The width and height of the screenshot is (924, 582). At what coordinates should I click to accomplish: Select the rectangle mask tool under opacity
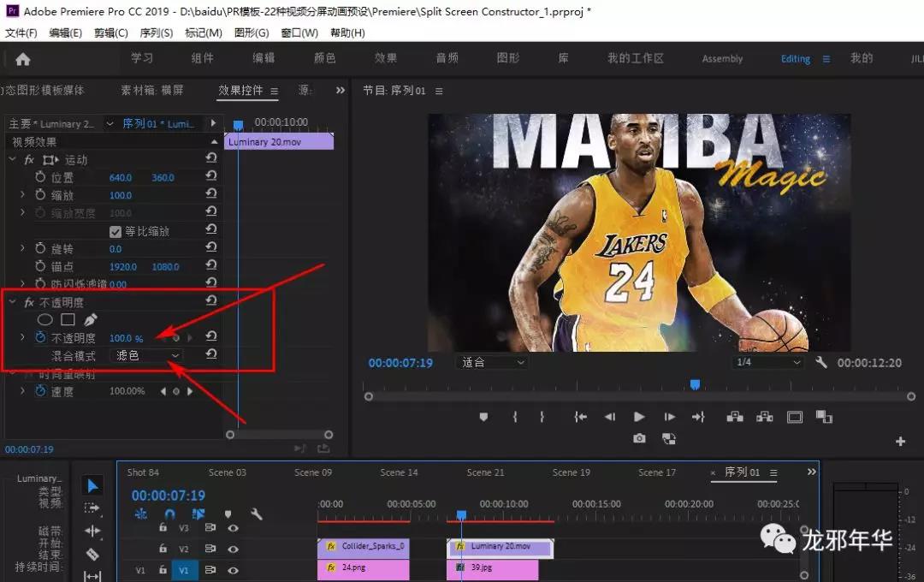[x=68, y=319]
